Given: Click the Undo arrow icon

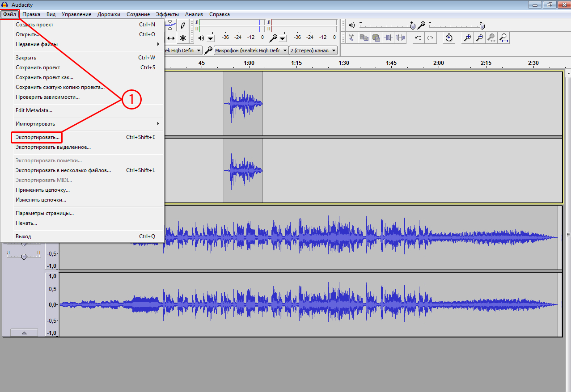Looking at the screenshot, I should (x=418, y=38).
